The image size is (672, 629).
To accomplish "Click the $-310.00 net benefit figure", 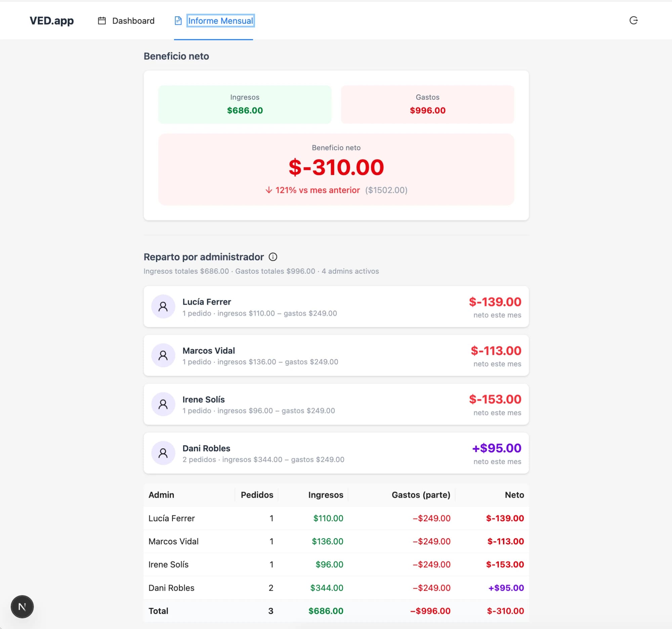I will 336,167.
